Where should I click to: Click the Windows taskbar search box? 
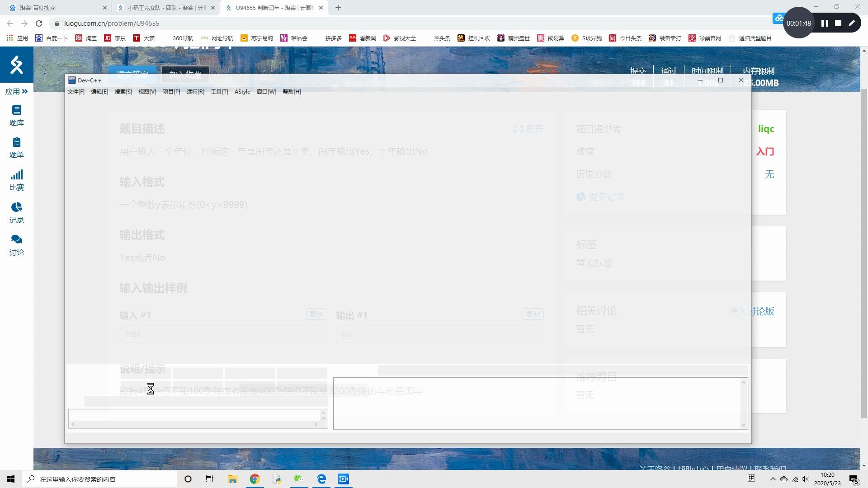(x=99, y=479)
